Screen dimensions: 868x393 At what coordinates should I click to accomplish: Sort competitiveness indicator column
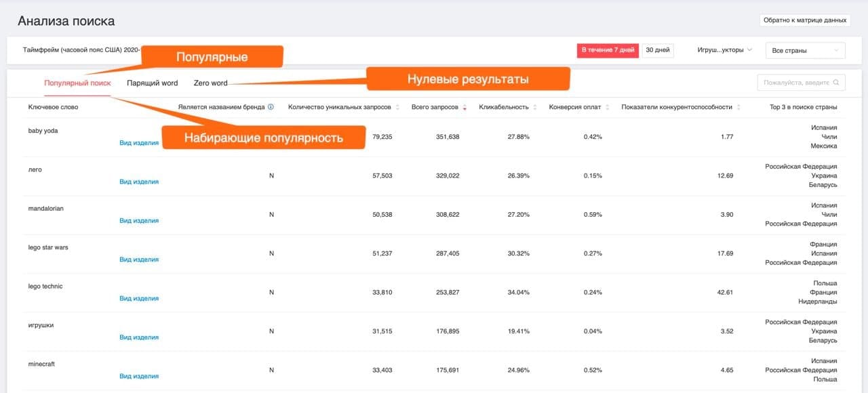pos(738,107)
